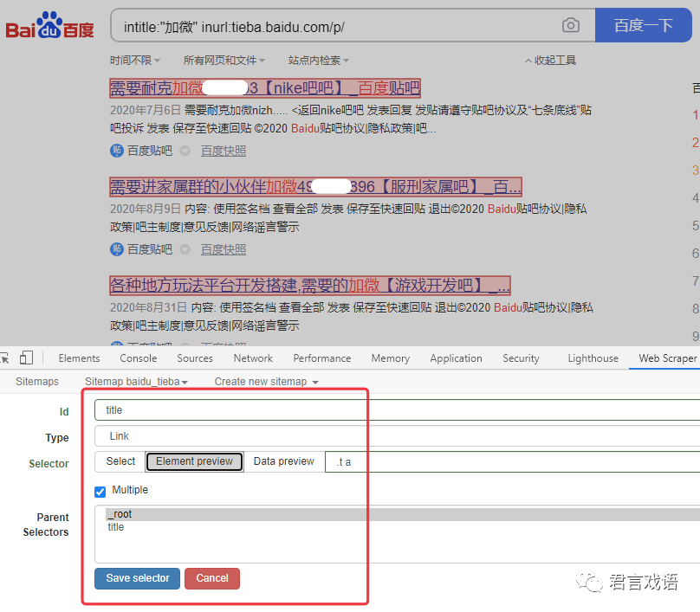The height and width of the screenshot is (612, 700).
Task: Open the Security tab
Action: pyautogui.click(x=521, y=358)
